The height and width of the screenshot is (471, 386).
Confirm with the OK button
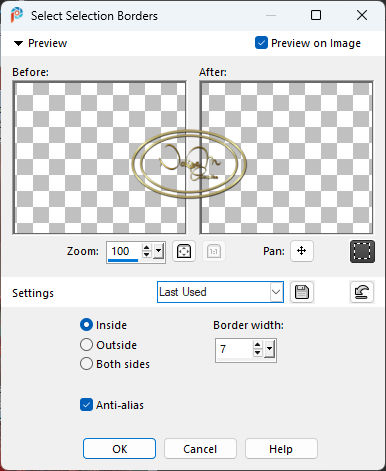[119, 449]
